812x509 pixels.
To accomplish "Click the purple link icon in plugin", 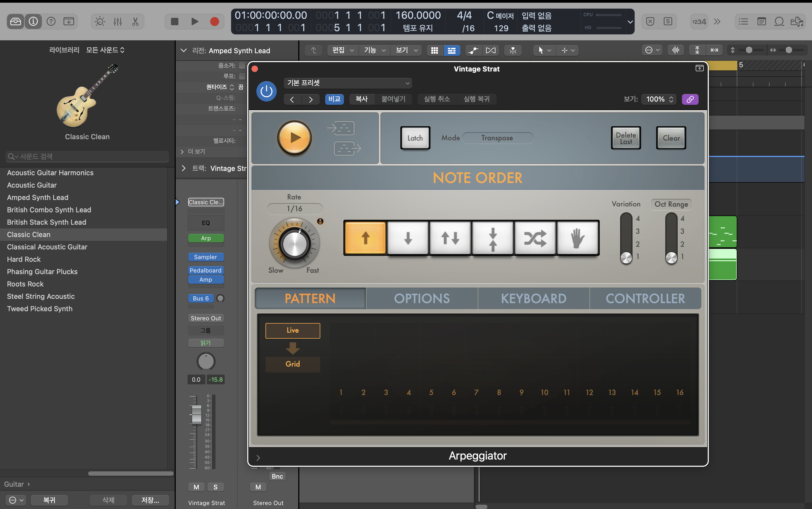I will (x=690, y=99).
